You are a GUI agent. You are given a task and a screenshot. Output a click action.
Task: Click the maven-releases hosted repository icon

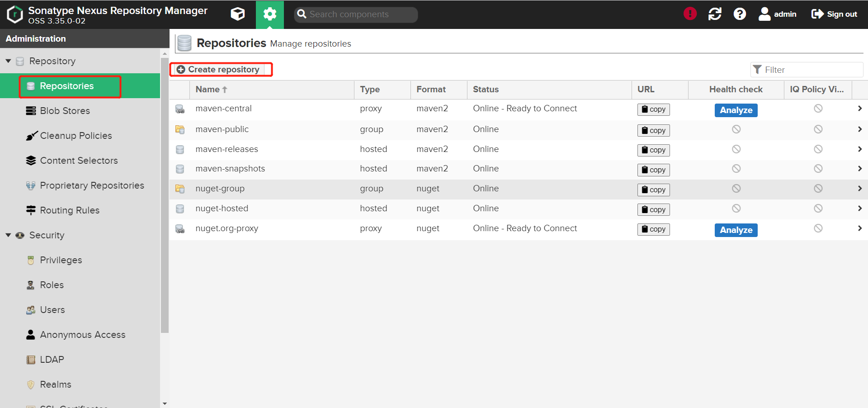coord(180,149)
